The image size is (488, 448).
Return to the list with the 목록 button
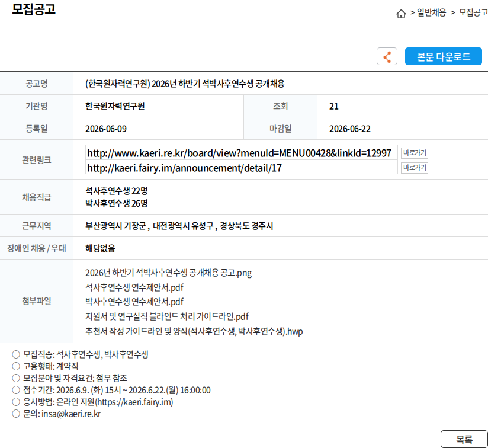click(x=464, y=439)
